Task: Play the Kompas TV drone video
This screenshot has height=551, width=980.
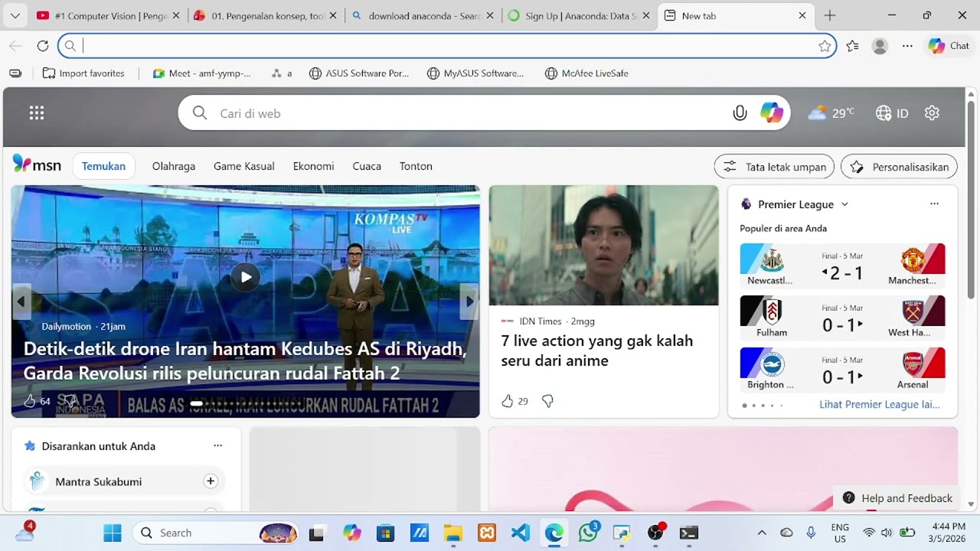Action: [x=246, y=277]
